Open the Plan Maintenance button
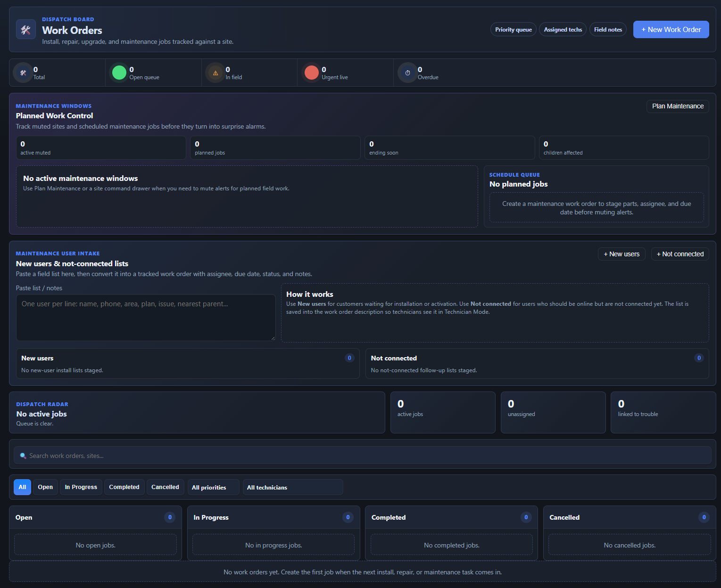Screen dimensions: 721x588 pyautogui.click(x=678, y=106)
